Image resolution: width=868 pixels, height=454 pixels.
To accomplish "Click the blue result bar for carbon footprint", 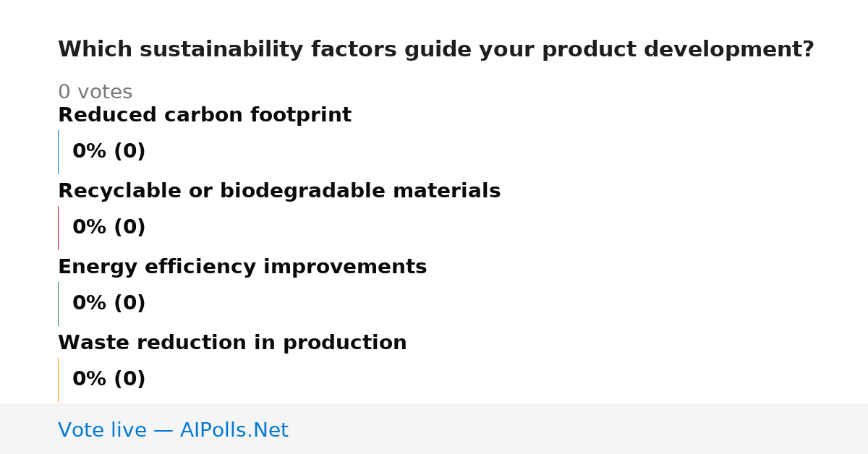I will click(x=58, y=152).
